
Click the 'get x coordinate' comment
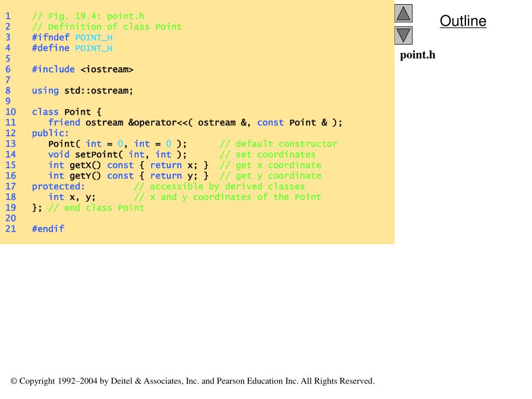pyautogui.click(x=270, y=165)
